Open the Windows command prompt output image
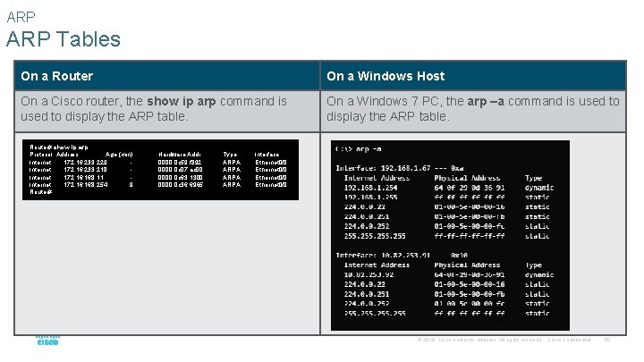644x362 pixels. (x=450, y=235)
